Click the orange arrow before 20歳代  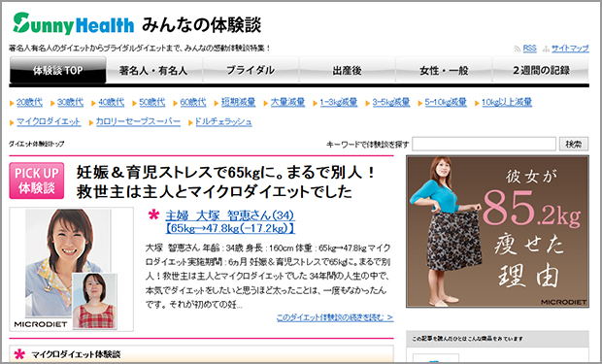tap(12, 103)
